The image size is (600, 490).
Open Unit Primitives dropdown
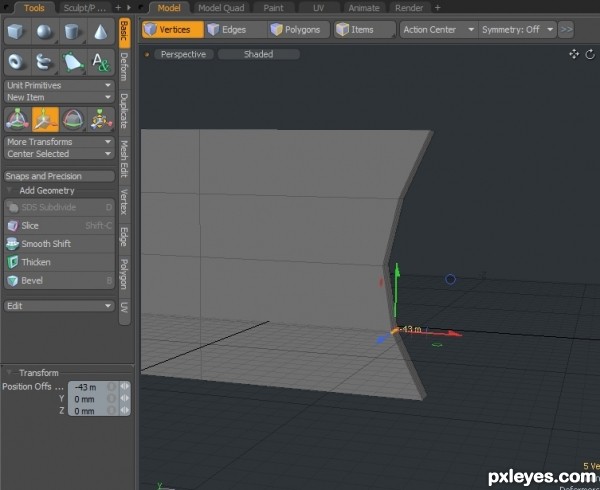tap(59, 85)
